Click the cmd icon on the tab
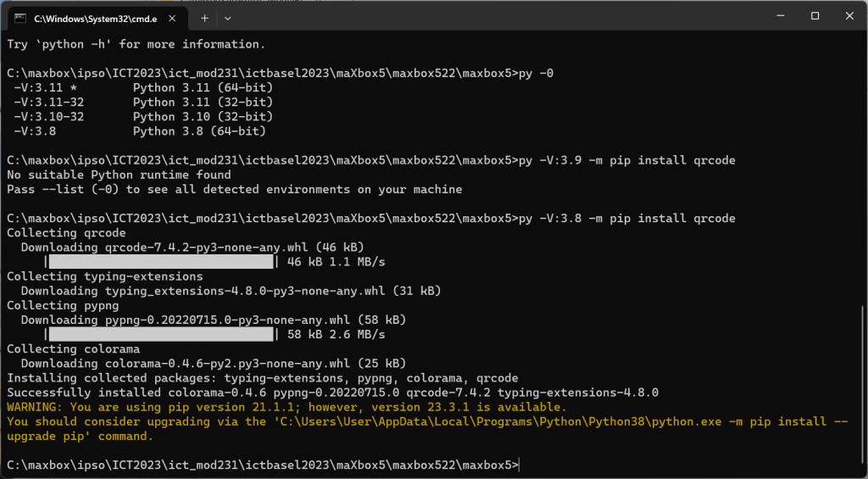Screen dimensions: 868x479 [x=19, y=17]
